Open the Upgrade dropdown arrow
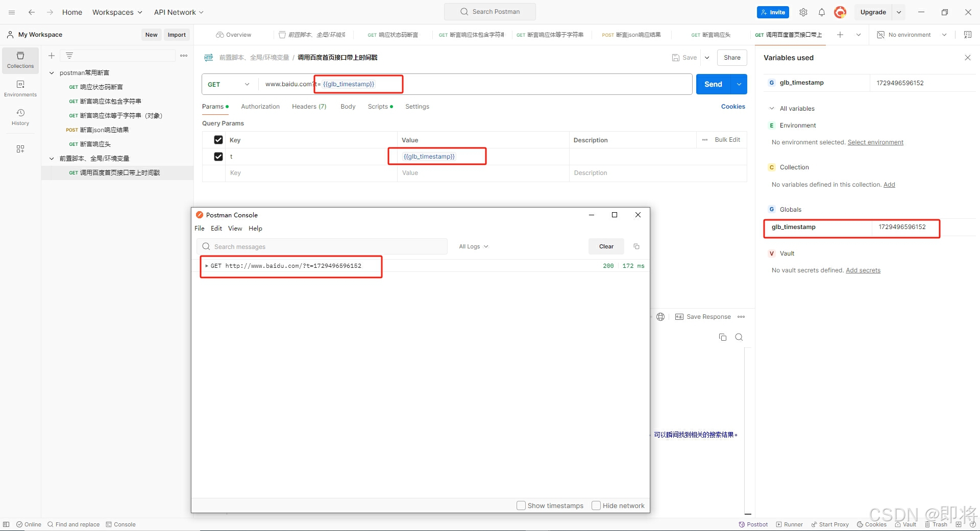 point(899,12)
